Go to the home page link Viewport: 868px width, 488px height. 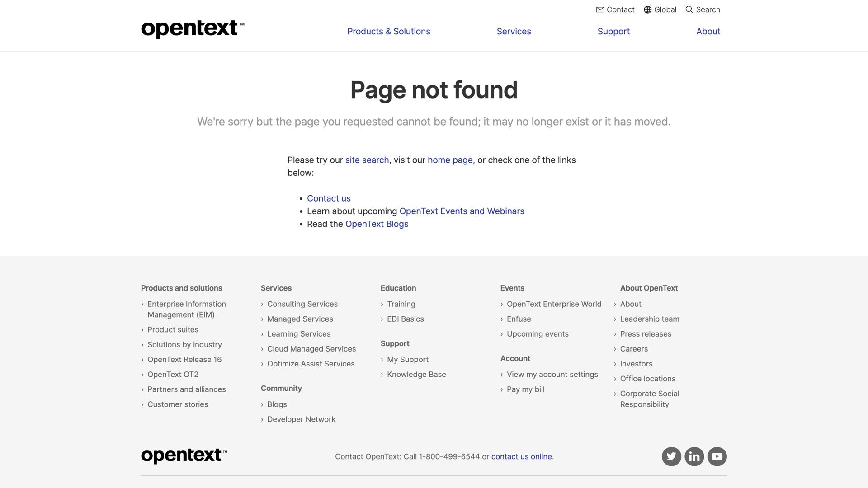point(449,160)
